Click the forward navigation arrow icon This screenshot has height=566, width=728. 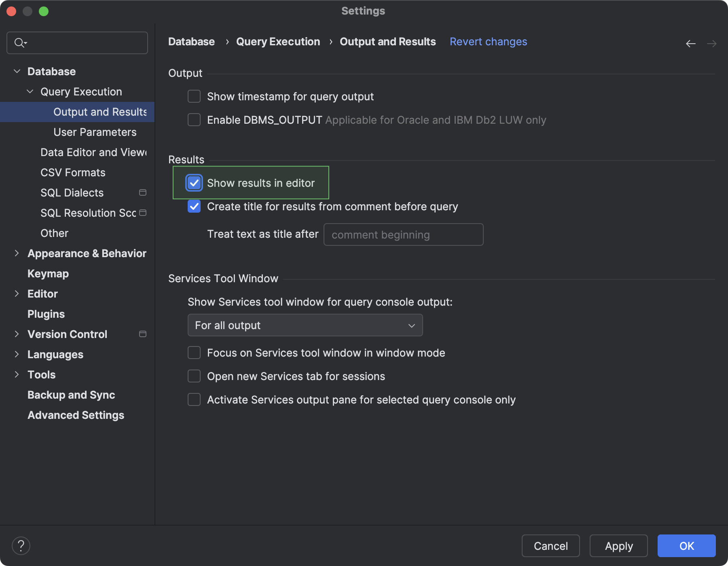712,44
